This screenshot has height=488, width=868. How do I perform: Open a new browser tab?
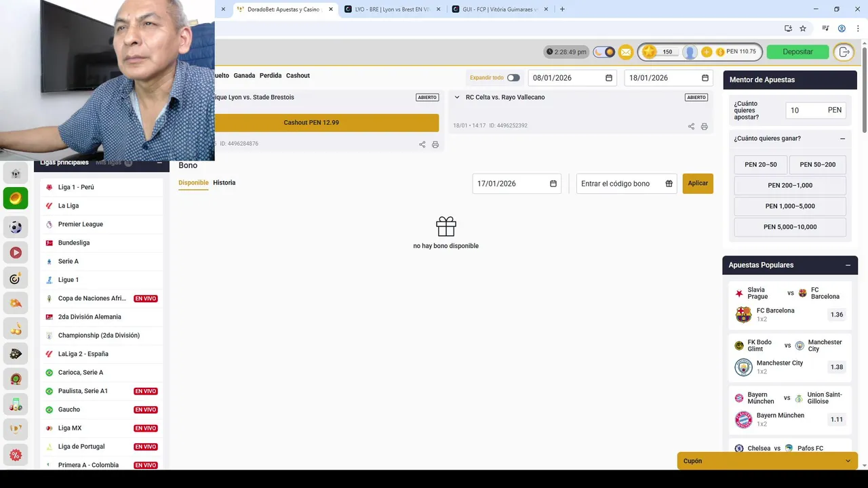[x=562, y=9]
